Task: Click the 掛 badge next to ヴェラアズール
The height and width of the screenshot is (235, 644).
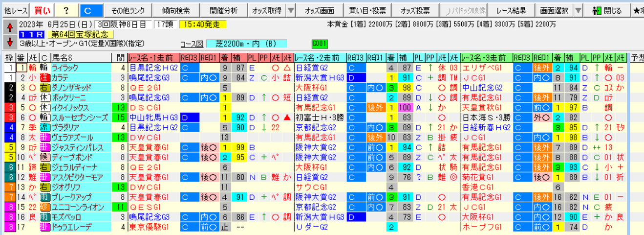Action: pos(44,137)
